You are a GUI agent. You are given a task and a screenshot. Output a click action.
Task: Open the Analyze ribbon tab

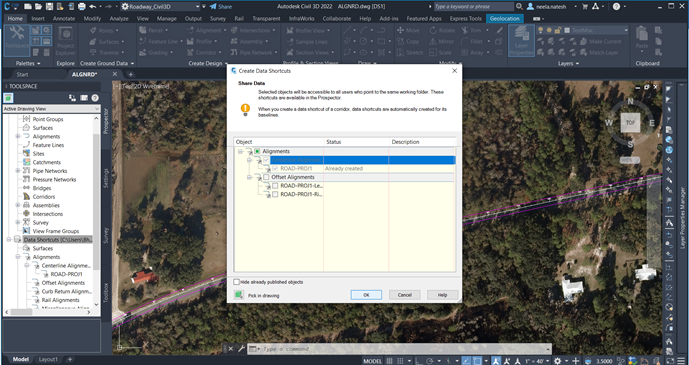click(x=119, y=18)
